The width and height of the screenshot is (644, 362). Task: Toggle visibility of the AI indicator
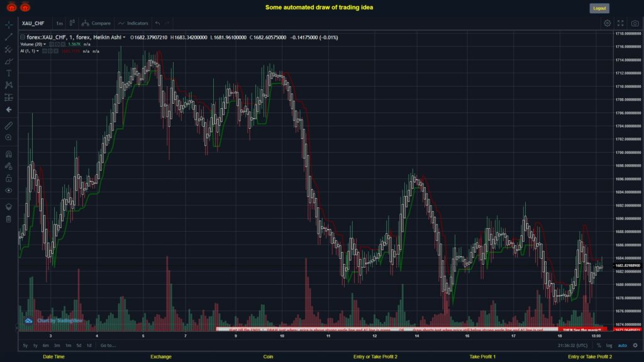[x=45, y=52]
